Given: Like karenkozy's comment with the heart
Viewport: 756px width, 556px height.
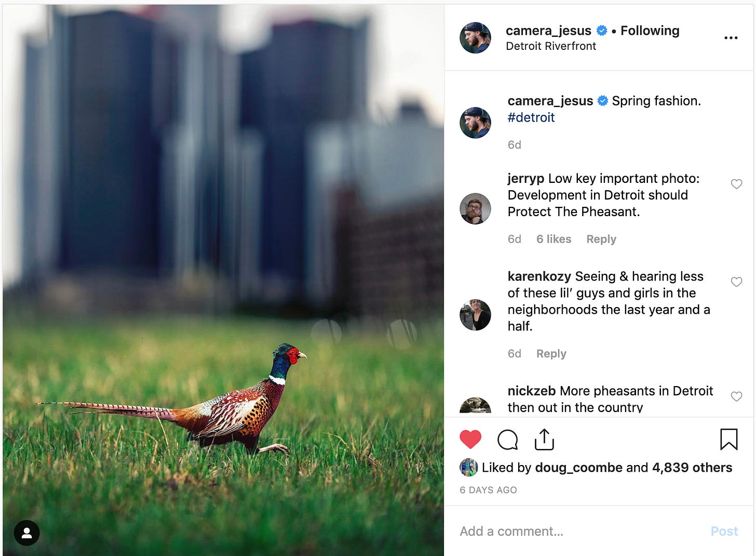Looking at the screenshot, I should click(x=736, y=282).
